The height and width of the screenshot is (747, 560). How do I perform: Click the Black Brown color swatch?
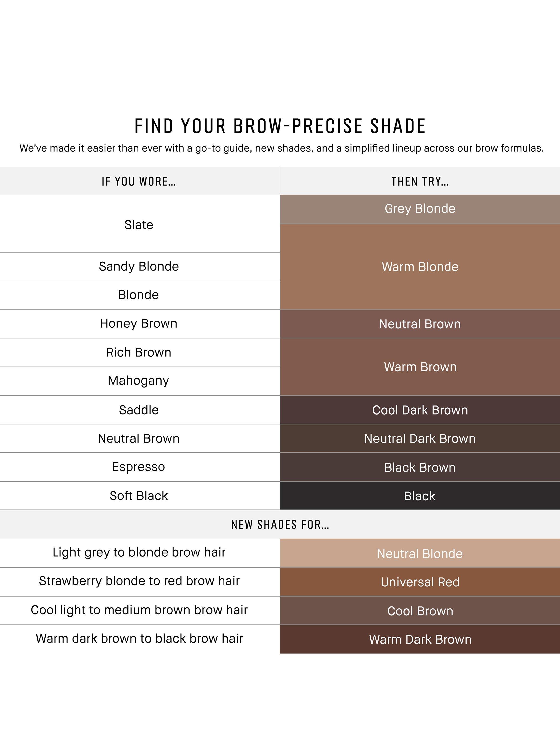click(420, 467)
